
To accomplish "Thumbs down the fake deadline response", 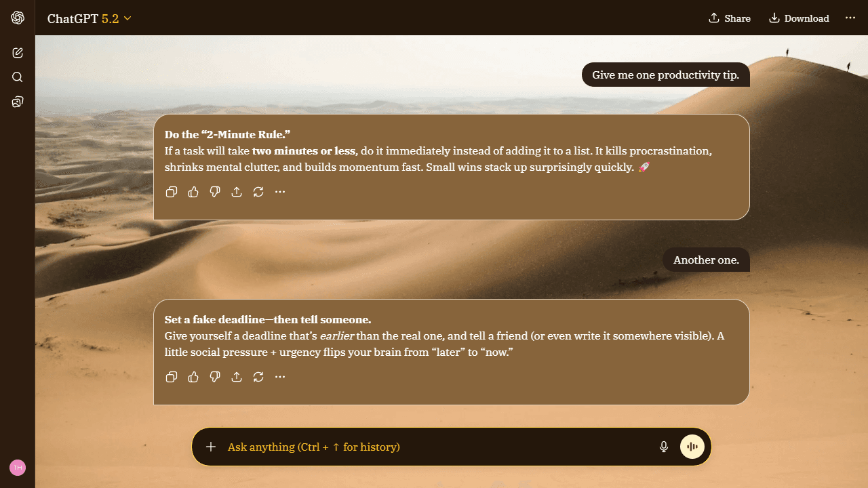I will [215, 377].
